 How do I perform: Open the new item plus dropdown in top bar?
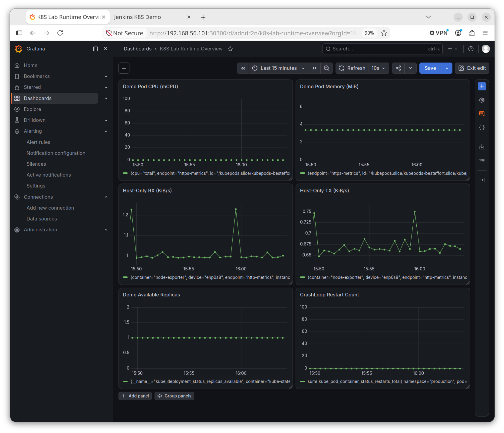(x=452, y=49)
